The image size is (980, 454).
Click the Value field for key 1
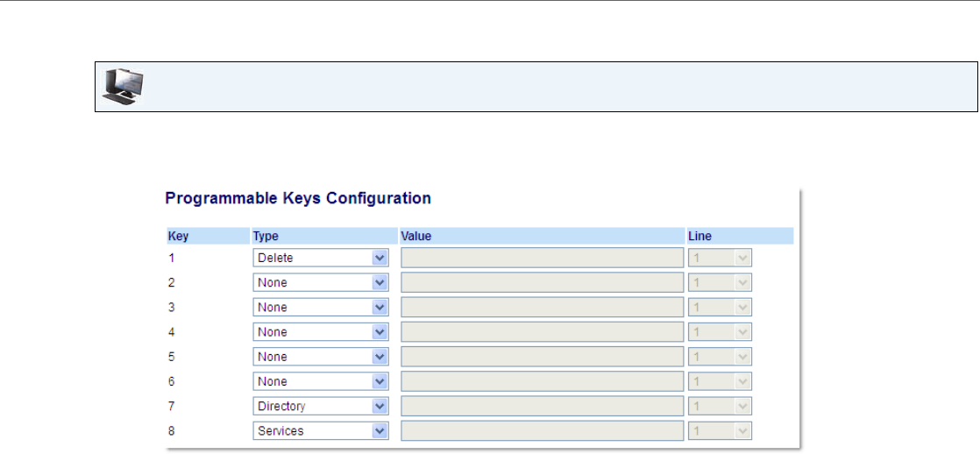point(542,258)
